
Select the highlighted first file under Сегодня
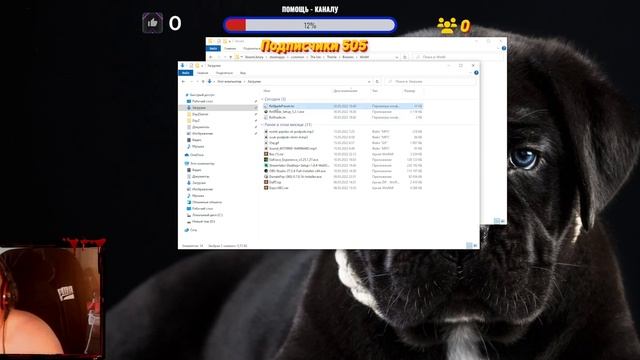click(x=342, y=106)
